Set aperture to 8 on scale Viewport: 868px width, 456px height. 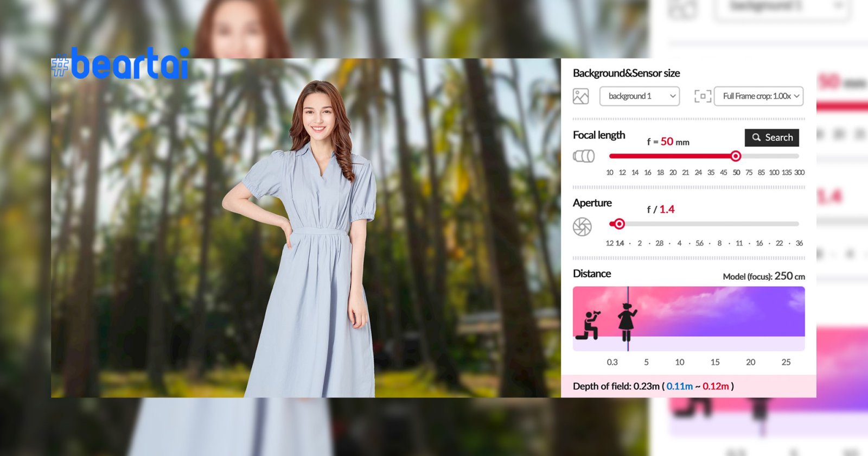[x=719, y=243]
